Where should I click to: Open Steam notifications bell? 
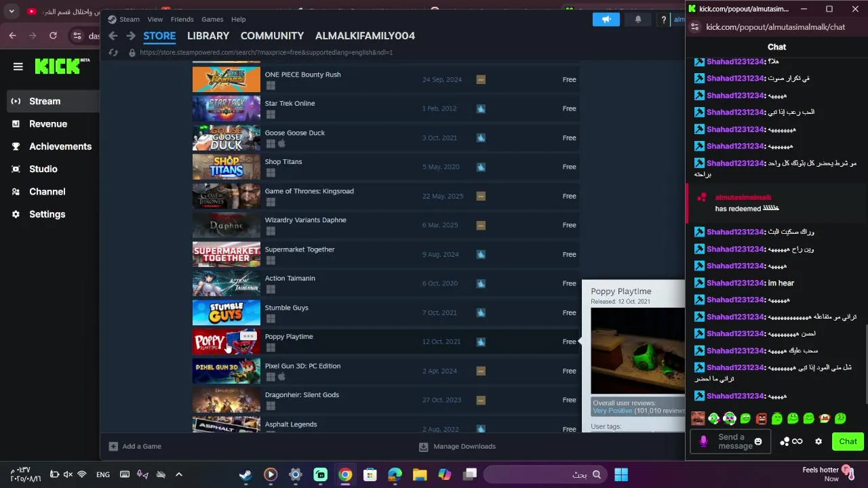tap(638, 20)
